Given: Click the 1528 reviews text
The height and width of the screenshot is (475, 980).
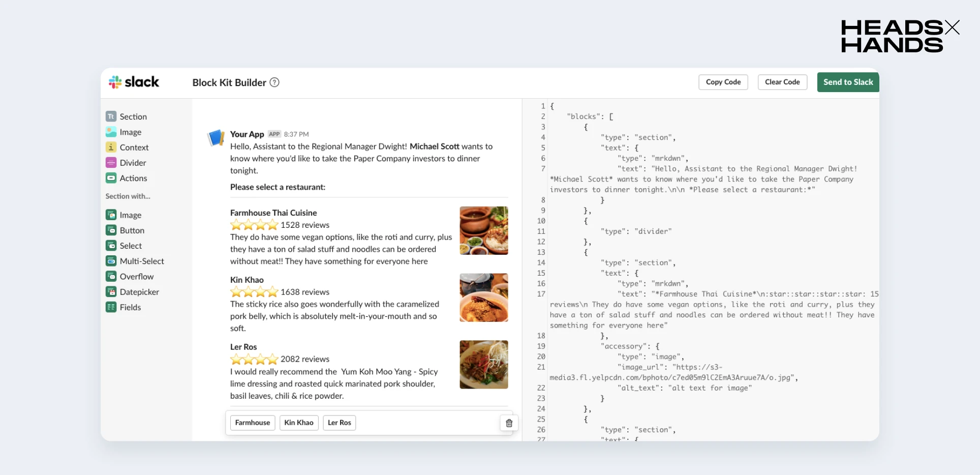Looking at the screenshot, I should point(305,225).
